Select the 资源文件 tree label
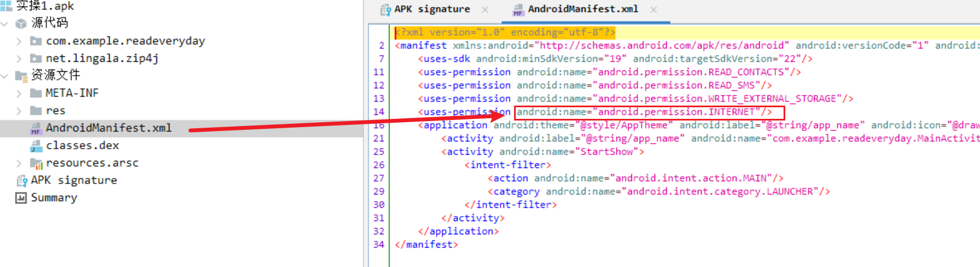 click(x=55, y=75)
